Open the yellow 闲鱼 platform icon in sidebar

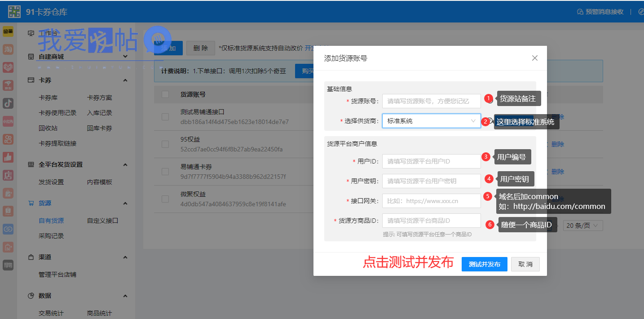pyautogui.click(x=8, y=31)
